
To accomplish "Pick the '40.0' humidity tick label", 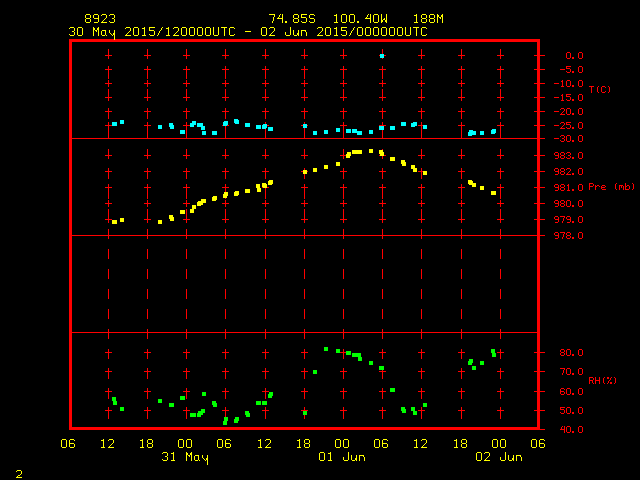I will tap(571, 429).
